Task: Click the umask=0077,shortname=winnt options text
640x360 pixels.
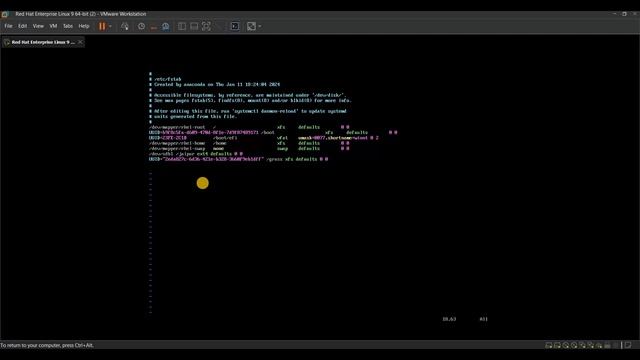Action: [x=333, y=138]
